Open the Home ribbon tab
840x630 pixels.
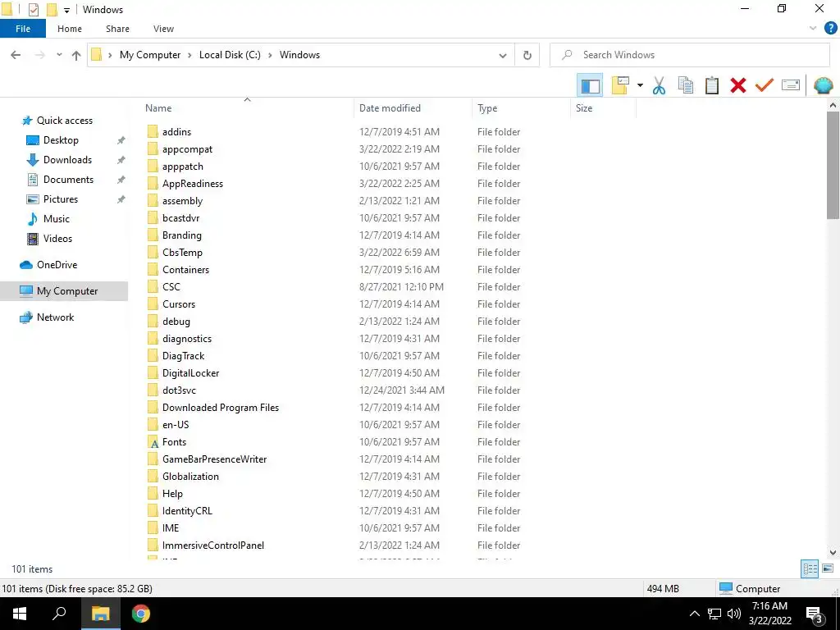coord(70,29)
